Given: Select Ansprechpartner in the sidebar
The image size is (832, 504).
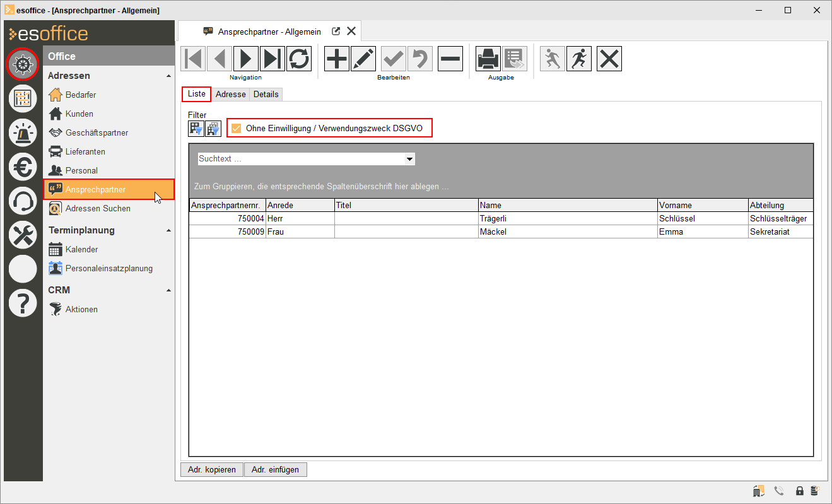Looking at the screenshot, I should (108, 189).
